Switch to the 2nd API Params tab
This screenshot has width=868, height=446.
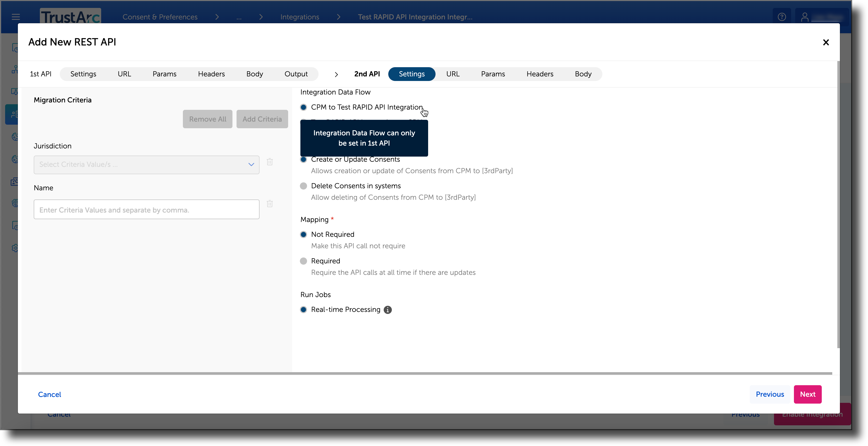[493, 74]
